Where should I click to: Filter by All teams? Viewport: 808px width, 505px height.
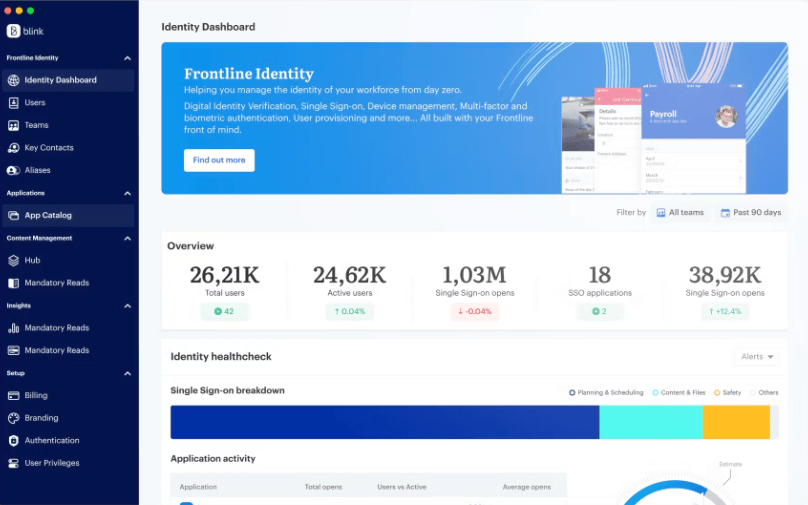tap(679, 213)
